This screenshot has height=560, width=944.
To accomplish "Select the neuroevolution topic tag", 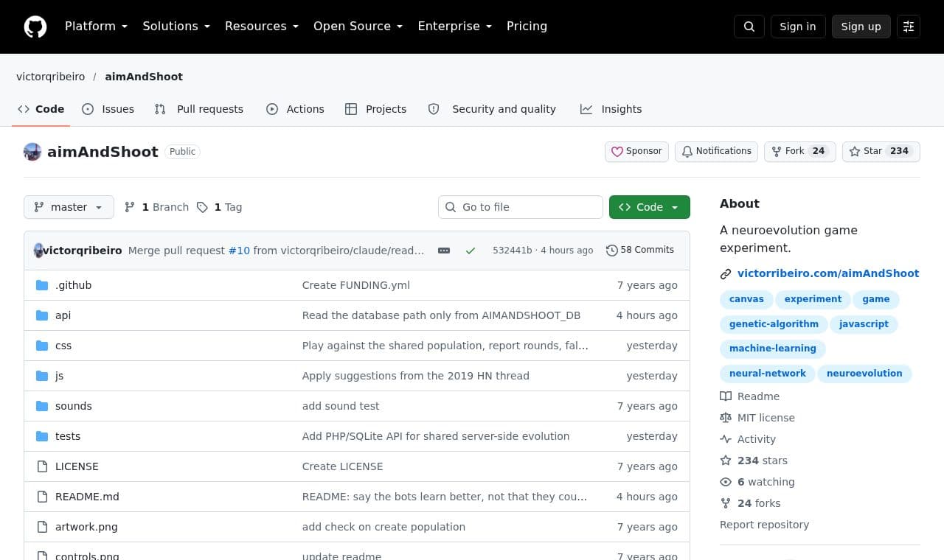I will (x=864, y=374).
